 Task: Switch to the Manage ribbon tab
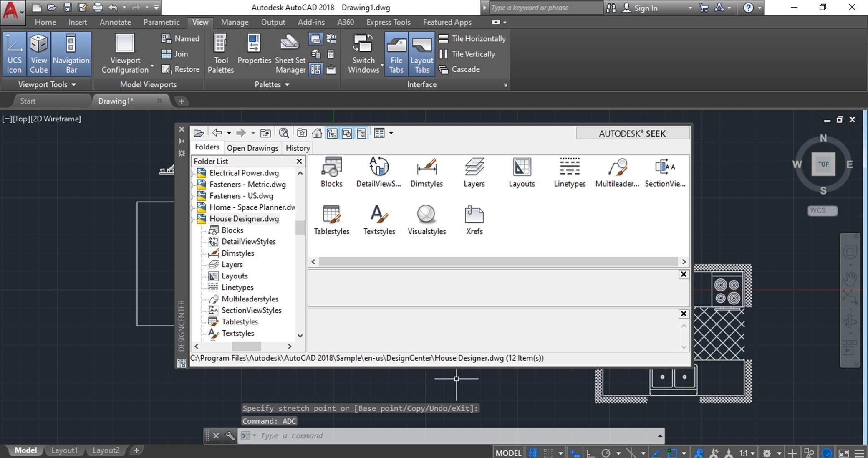coord(235,22)
